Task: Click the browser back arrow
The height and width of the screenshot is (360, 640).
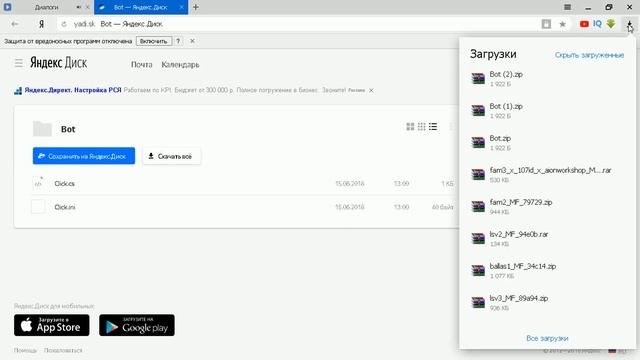Action: coord(15,24)
